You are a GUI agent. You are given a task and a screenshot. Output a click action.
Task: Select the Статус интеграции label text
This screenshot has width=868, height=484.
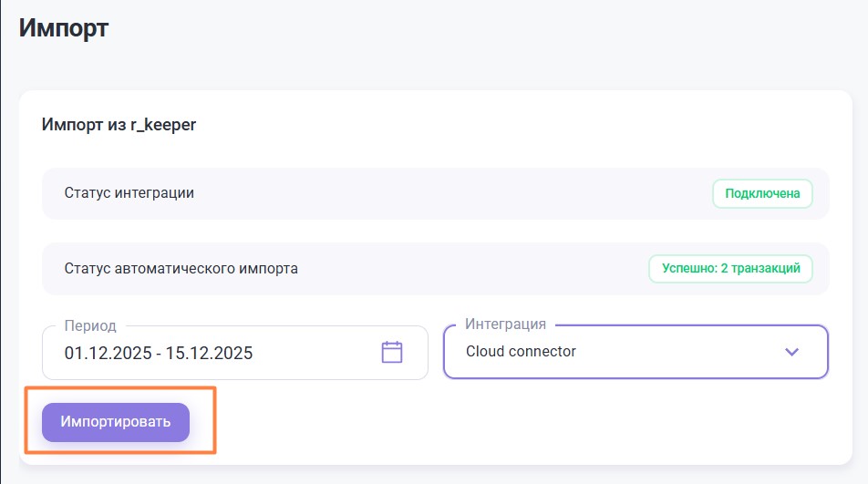click(x=129, y=193)
